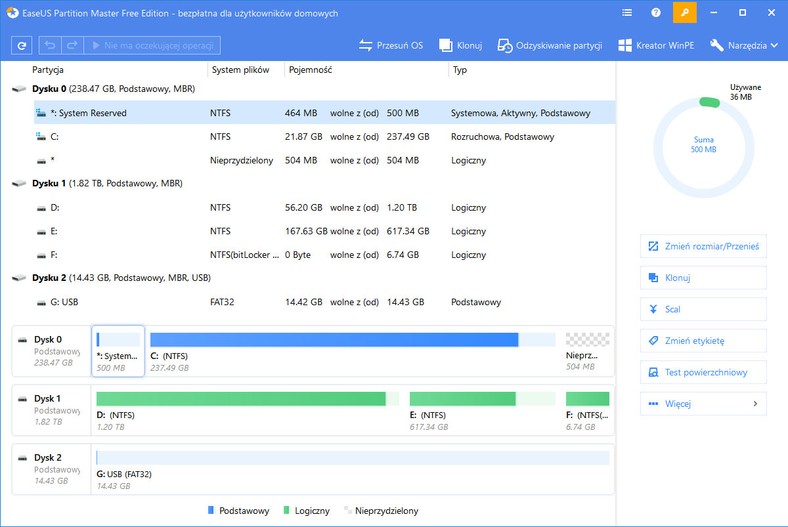Click the drive icon beside Dysku 2 in the list
This screenshot has height=527, width=788.
click(19, 278)
